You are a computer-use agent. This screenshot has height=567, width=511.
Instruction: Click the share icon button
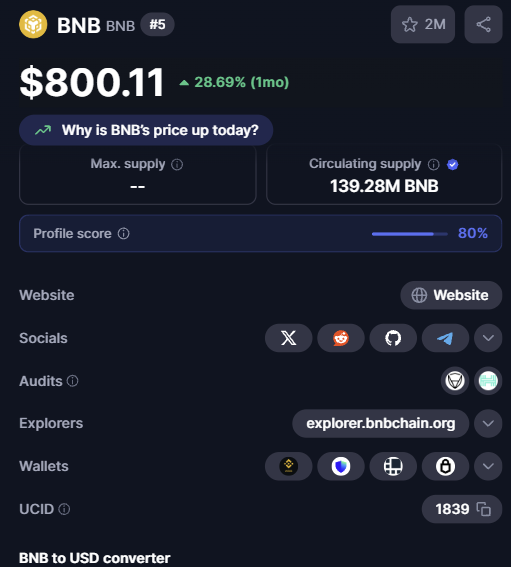point(483,25)
